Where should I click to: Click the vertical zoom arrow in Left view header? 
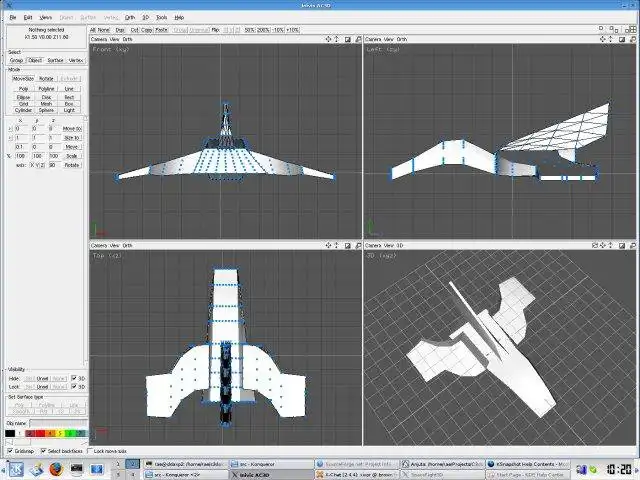click(611, 39)
